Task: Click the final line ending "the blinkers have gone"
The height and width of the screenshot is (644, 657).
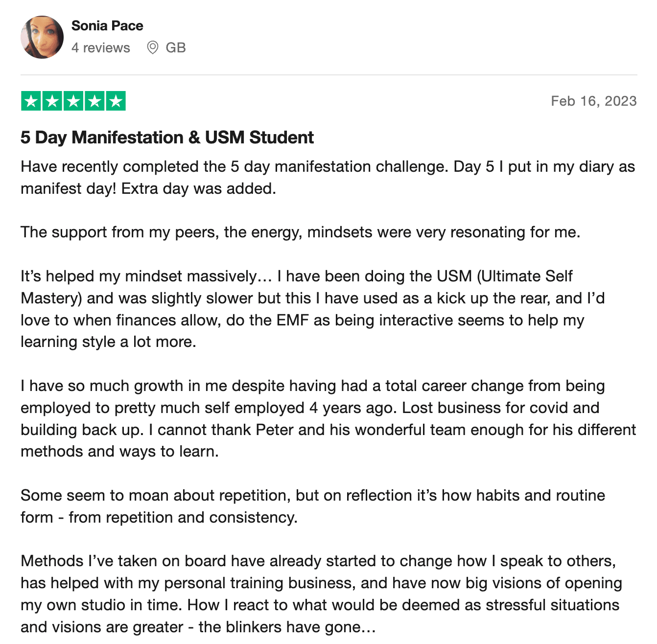Action: [x=198, y=627]
